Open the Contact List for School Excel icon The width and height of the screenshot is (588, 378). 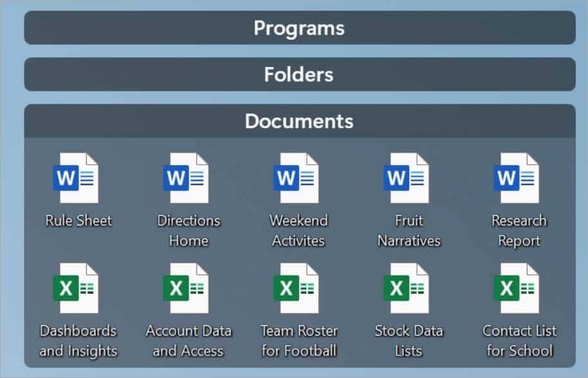click(517, 288)
